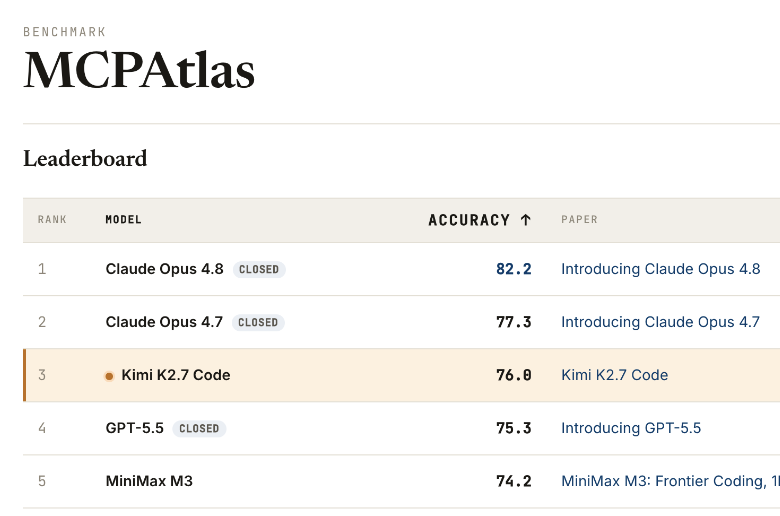
Task: Select the GPT-5.5 model name
Action: click(x=134, y=428)
